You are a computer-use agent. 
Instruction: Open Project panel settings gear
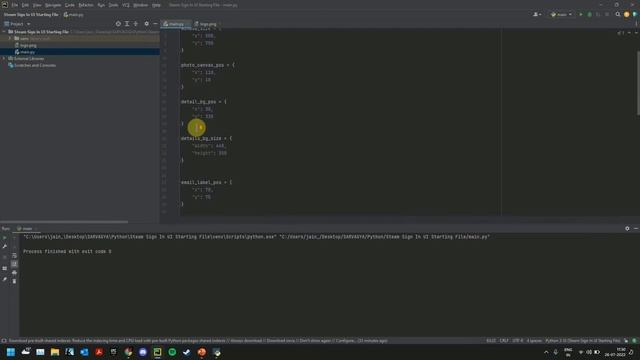pyautogui.click(x=147, y=24)
